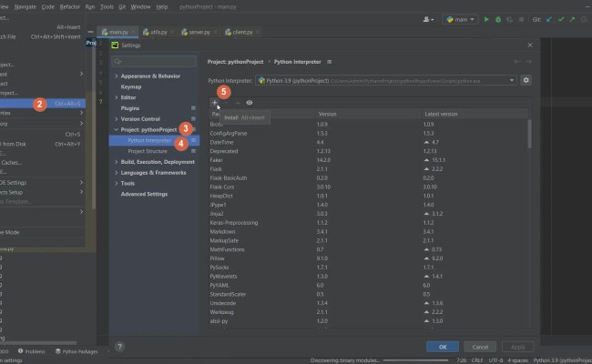
Task: Select the PyYAML package row
Action: pyautogui.click(x=368, y=285)
